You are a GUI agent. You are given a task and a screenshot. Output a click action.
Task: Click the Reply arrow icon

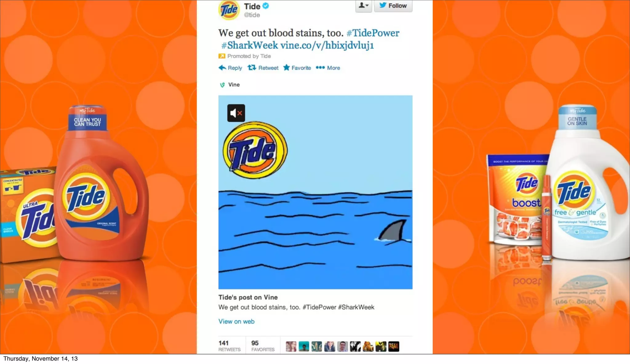(222, 68)
